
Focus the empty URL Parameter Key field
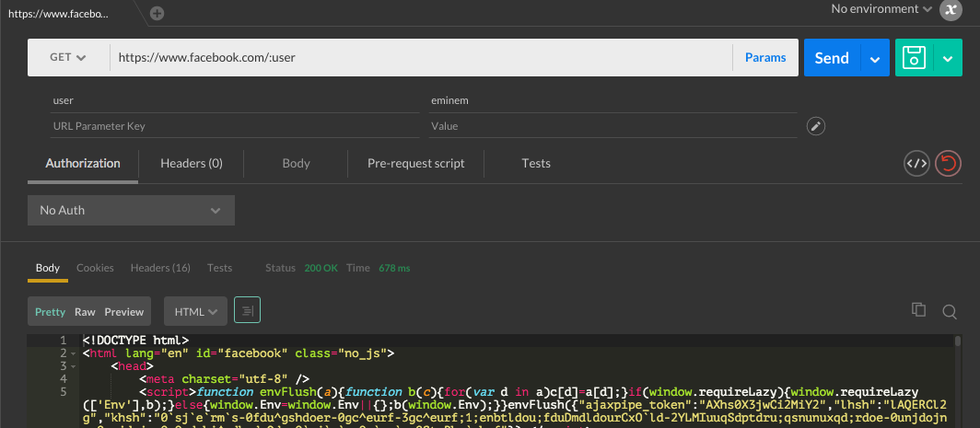point(235,125)
